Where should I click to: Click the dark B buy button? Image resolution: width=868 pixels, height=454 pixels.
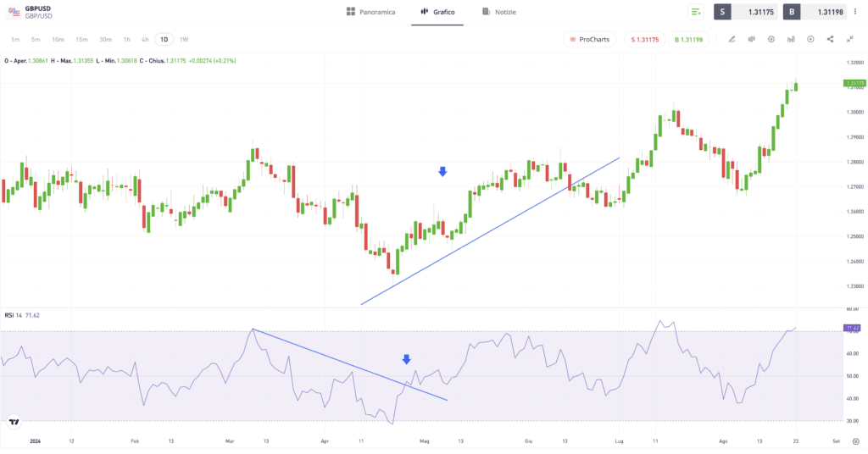click(792, 12)
